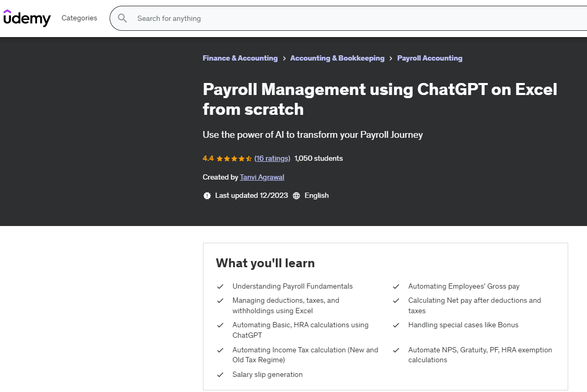The width and height of the screenshot is (587, 392).
Task: Open the 16 ratings link
Action: [272, 158]
